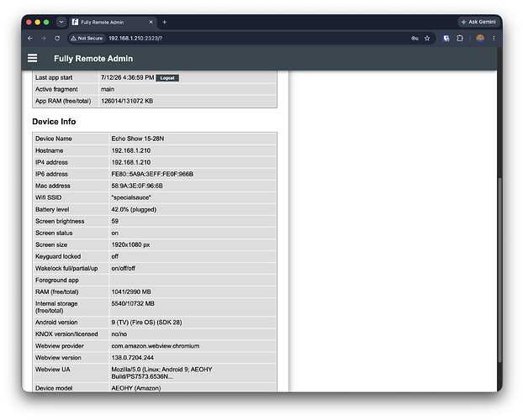Click the Logcat button
The image size is (523, 420).
pos(167,77)
